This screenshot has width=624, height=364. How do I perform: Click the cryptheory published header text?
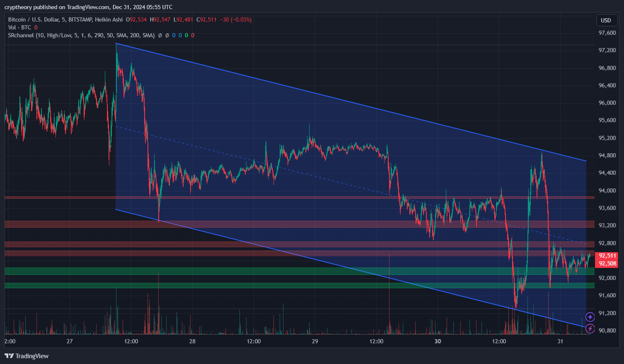89,7
